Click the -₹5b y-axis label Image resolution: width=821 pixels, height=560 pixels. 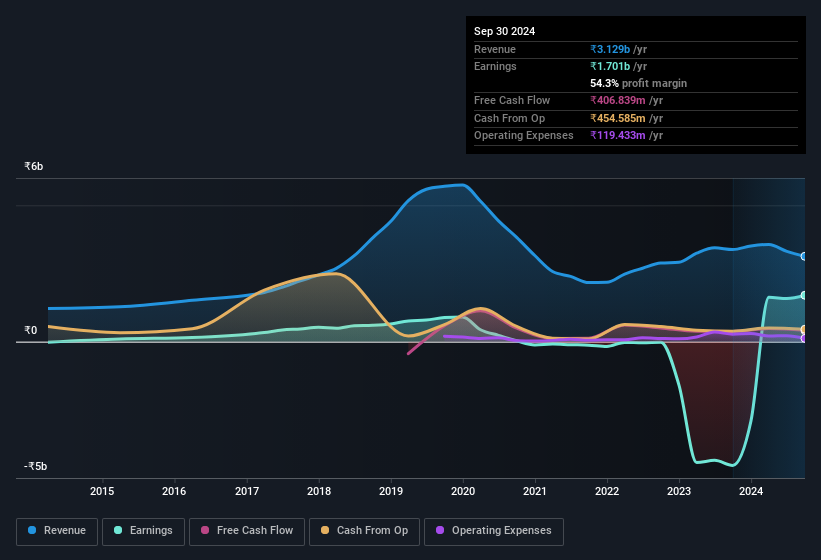(x=36, y=466)
